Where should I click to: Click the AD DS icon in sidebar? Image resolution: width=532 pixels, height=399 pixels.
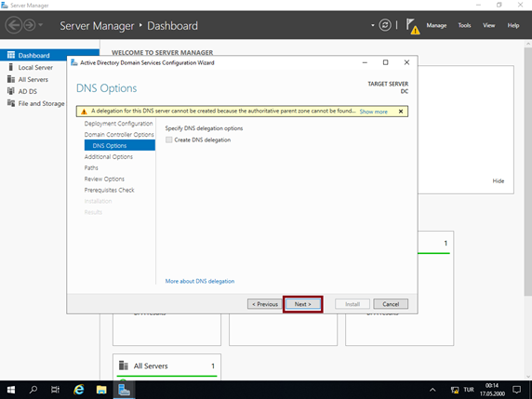[x=11, y=91]
